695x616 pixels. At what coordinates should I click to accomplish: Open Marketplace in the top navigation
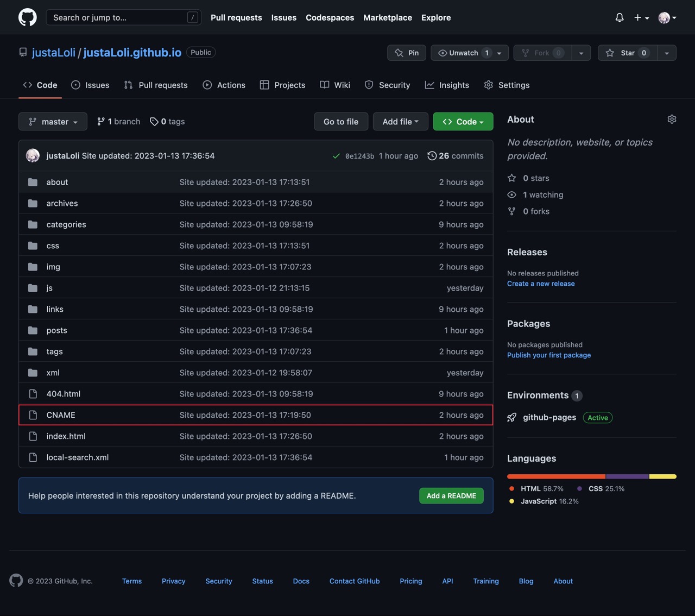388,17
